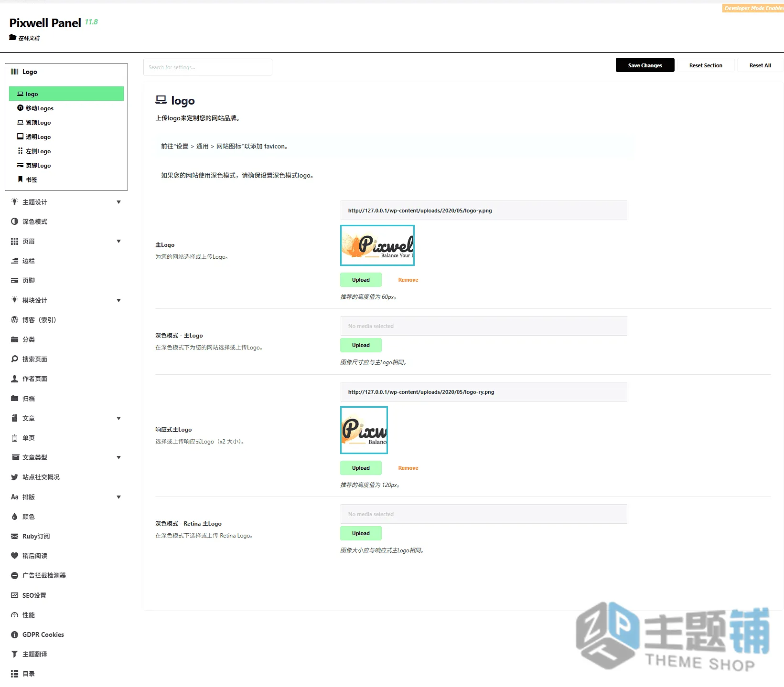784x687 pixels.
Task: Upload a dark mode main logo
Action: 361,345
